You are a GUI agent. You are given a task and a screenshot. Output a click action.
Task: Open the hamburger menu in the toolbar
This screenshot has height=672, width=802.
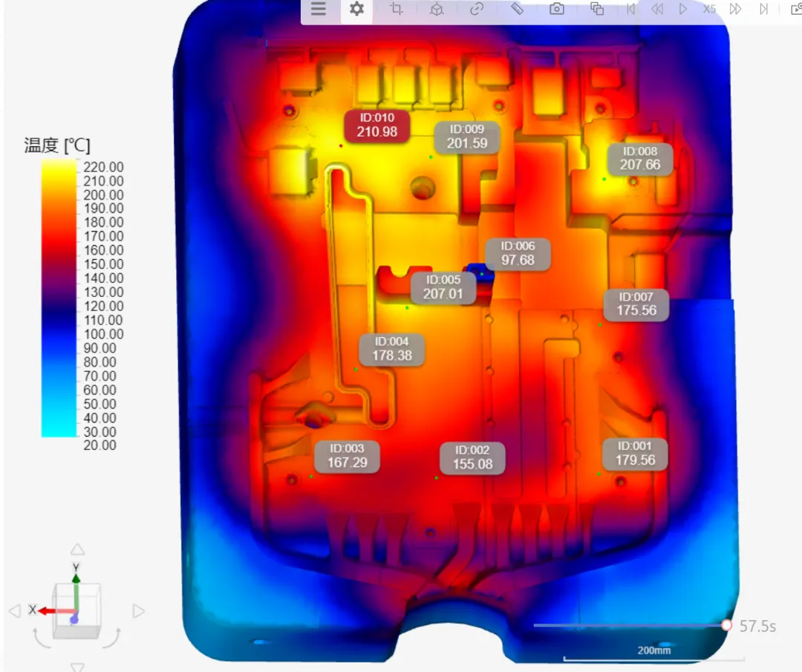pyautogui.click(x=318, y=9)
